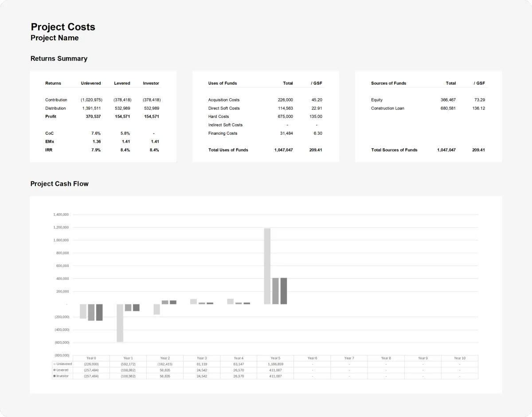Select the Direct Soft Costs total 114,563
The image size is (532, 417).
(x=286, y=108)
